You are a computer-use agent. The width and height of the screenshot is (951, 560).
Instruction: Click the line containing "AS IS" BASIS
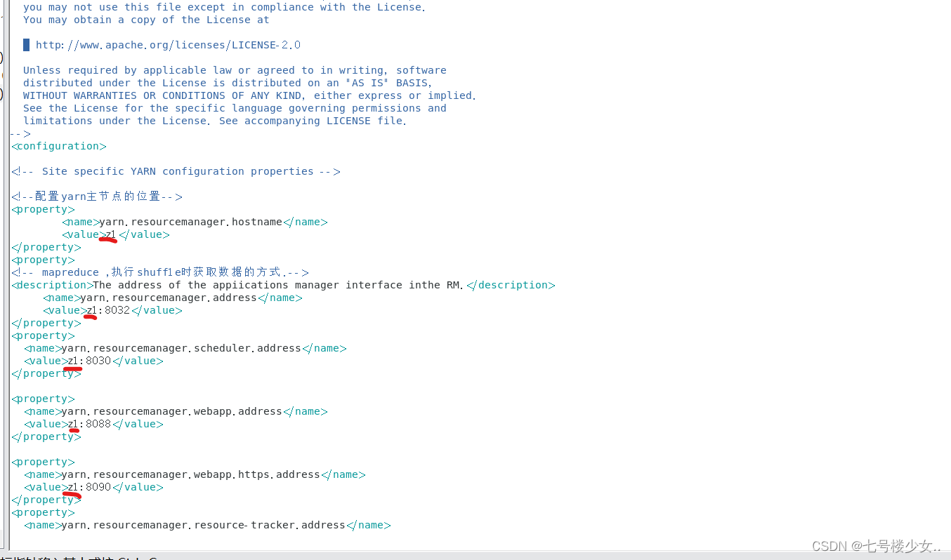tap(228, 83)
